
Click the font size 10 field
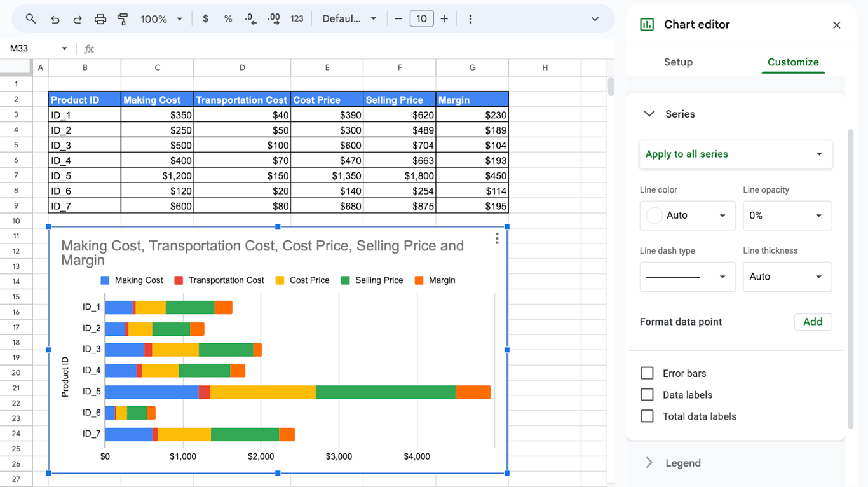pos(421,19)
